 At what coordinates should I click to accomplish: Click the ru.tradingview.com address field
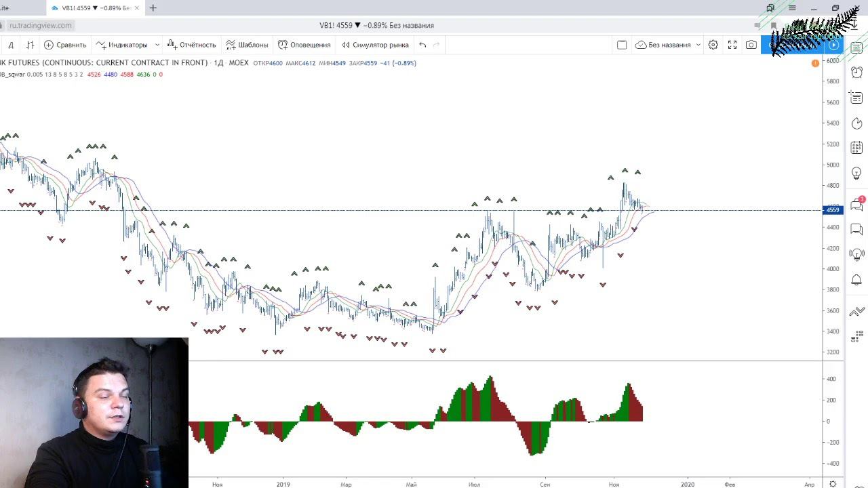pos(41,25)
